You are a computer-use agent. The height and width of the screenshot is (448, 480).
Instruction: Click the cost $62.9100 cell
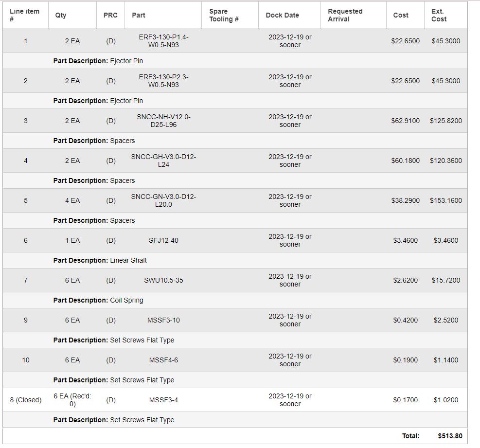pos(405,121)
